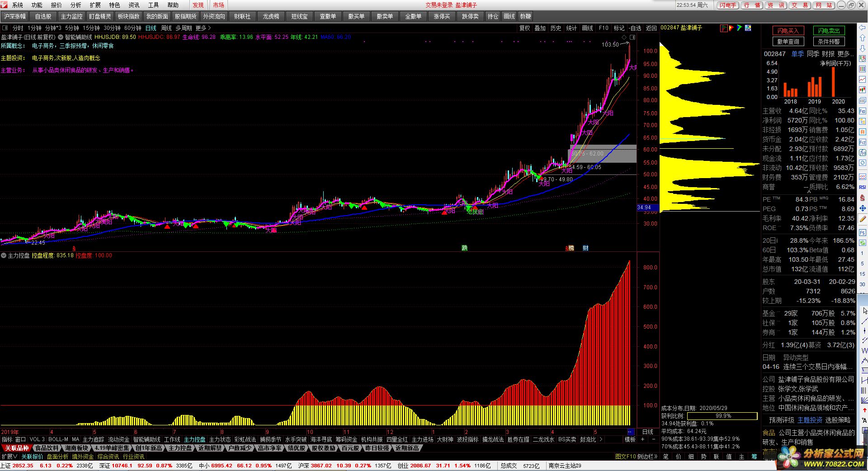Open the orange document report icon

[x=863, y=132]
